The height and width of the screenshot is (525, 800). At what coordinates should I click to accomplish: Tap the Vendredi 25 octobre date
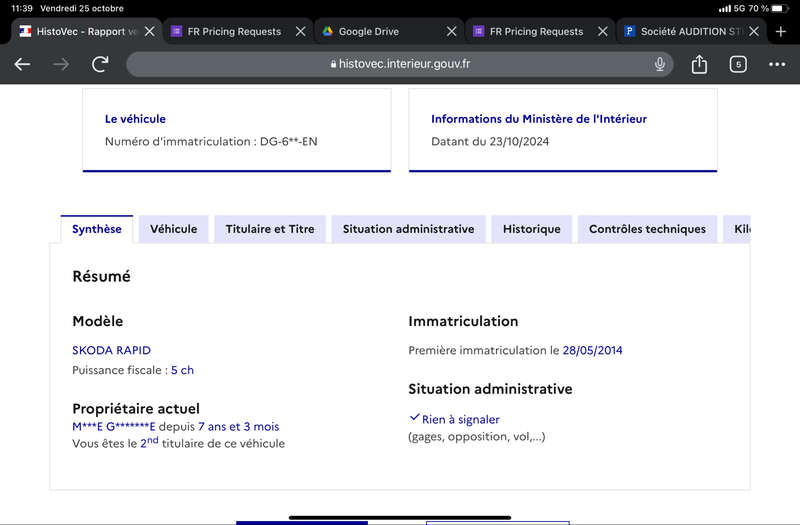(x=82, y=8)
